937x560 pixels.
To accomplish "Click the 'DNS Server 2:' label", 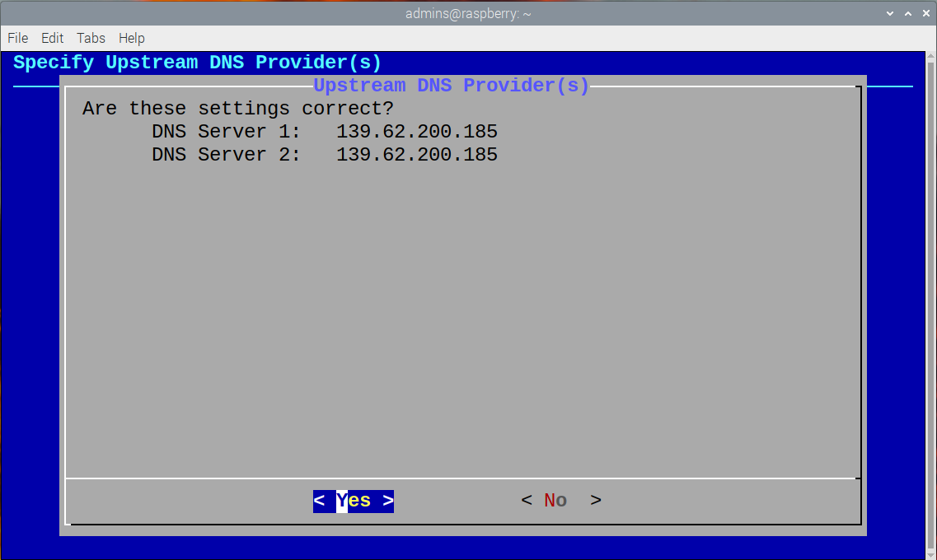I will [226, 155].
